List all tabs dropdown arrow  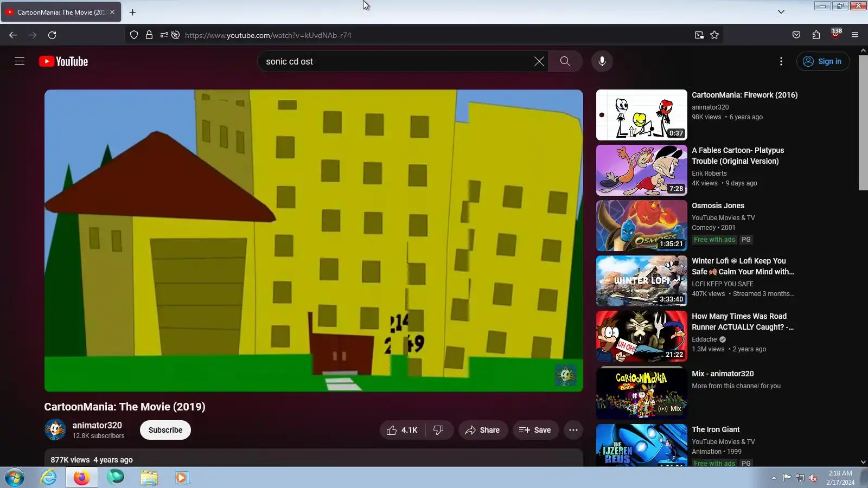[x=781, y=12]
